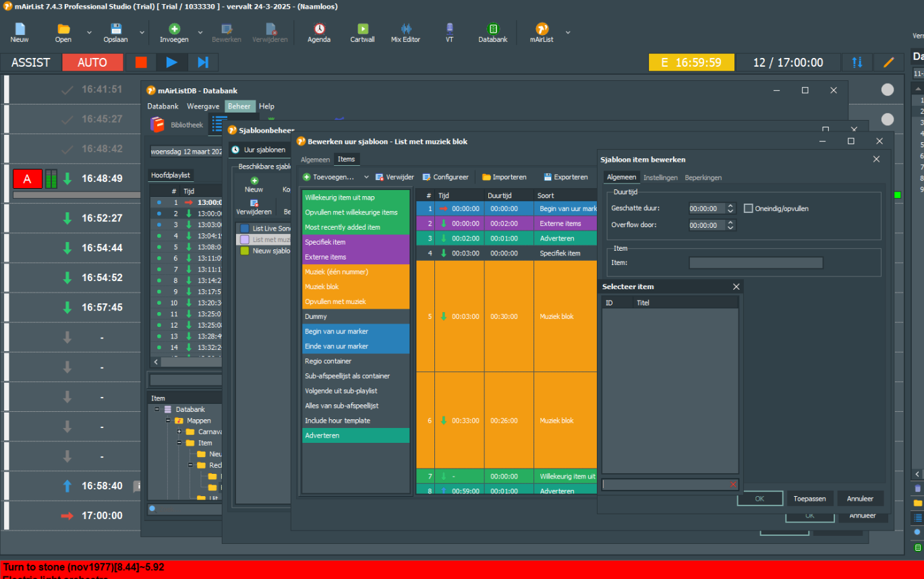Collapse the Mappen tree node
924x579 pixels.
tap(168, 421)
